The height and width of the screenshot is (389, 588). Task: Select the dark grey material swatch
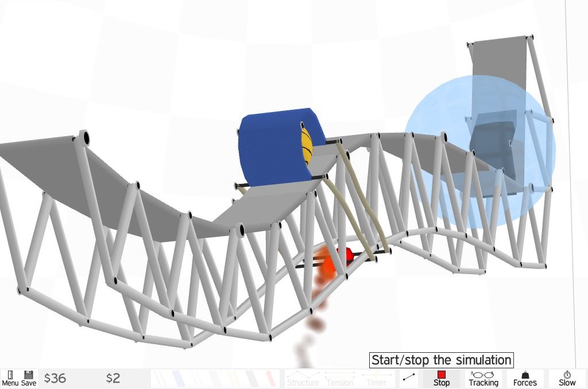251,378
